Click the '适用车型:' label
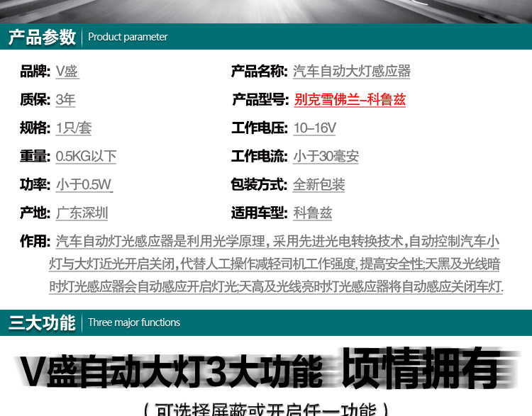 click(260, 213)
